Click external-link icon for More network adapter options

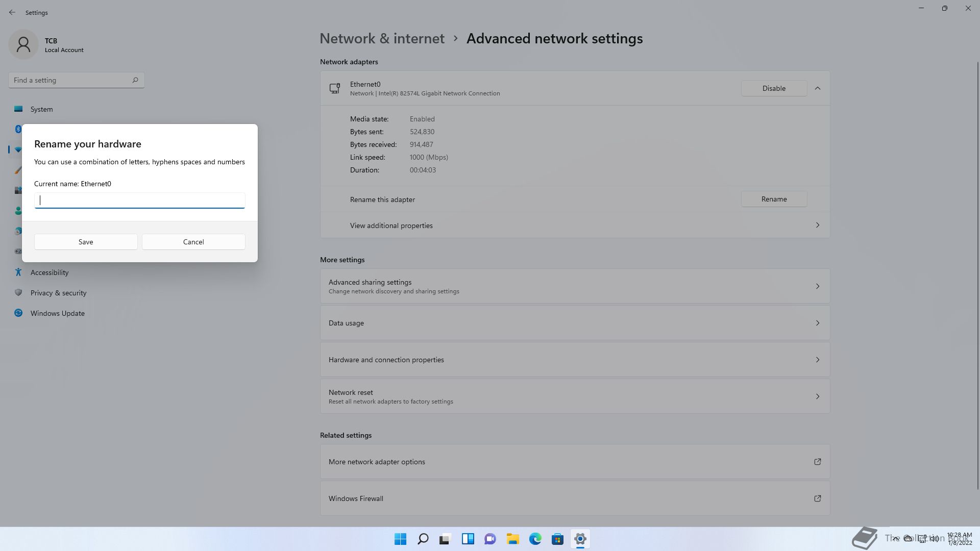click(x=817, y=462)
